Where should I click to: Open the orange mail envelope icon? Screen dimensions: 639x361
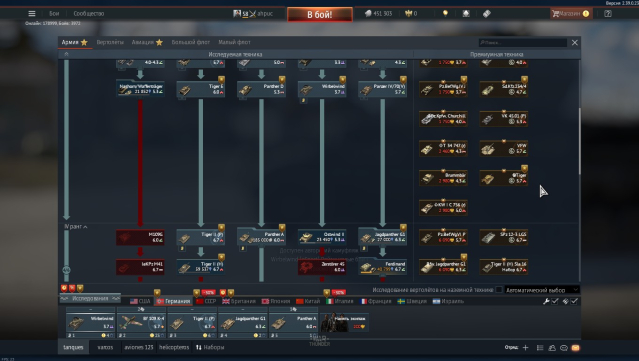575,348
